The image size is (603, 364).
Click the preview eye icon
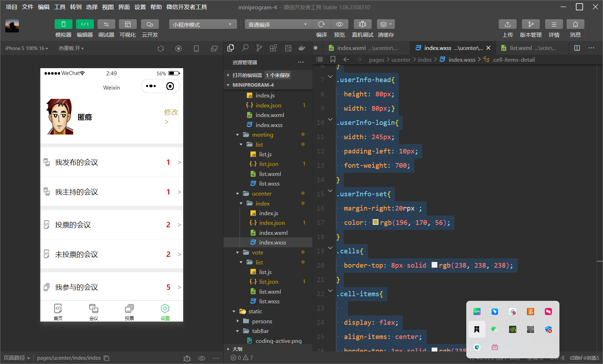(340, 24)
